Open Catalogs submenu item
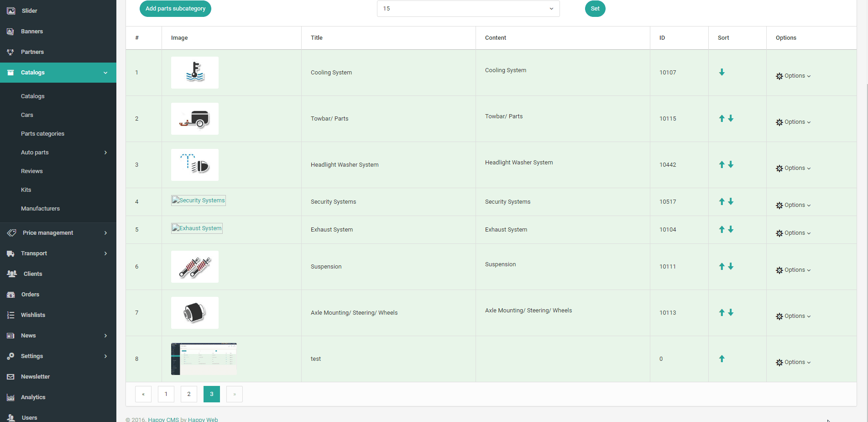This screenshot has height=422, width=868. (33, 96)
